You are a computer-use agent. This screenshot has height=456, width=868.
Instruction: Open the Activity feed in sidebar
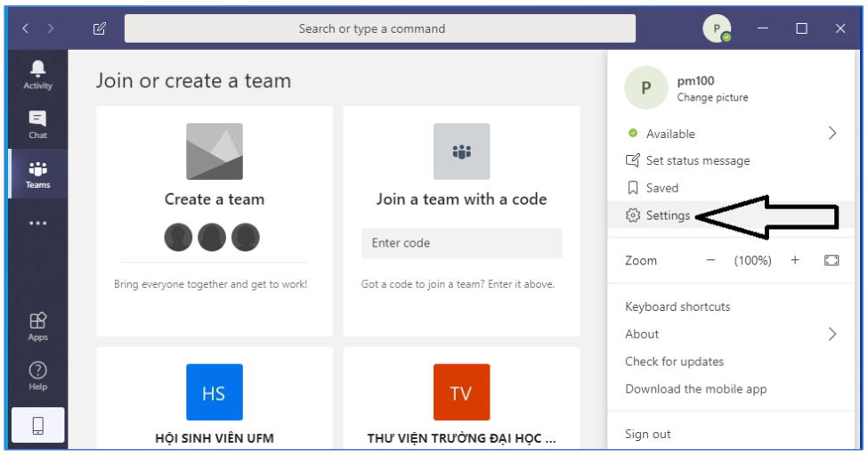(x=37, y=75)
